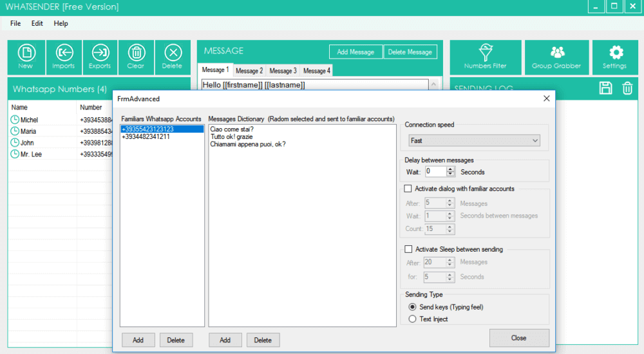Open the Numbers Filter tool
Viewport: 644px width, 354px height.
486,57
